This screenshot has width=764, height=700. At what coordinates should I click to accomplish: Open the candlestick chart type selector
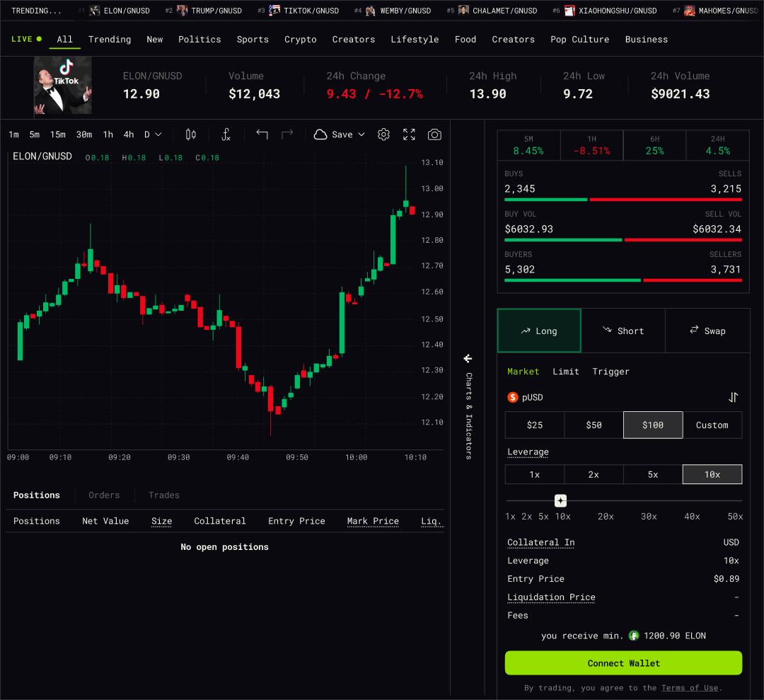pyautogui.click(x=191, y=134)
